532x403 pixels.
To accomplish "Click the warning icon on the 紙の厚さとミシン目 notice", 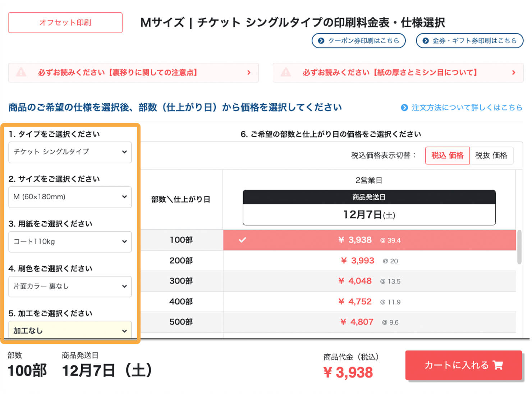I will click(x=286, y=72).
